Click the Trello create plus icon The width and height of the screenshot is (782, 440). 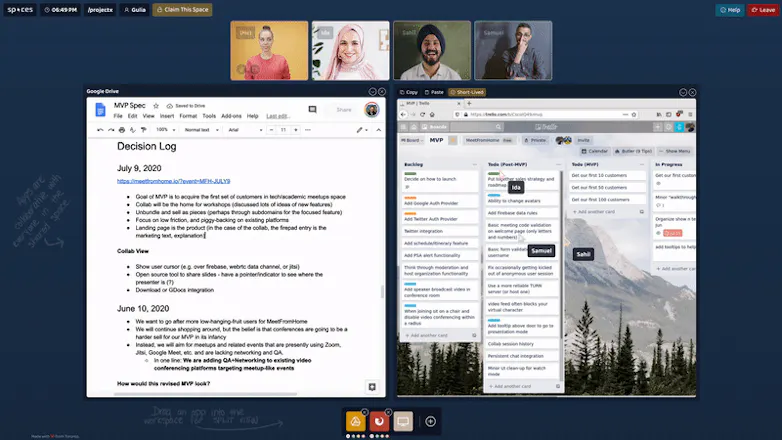(x=657, y=127)
